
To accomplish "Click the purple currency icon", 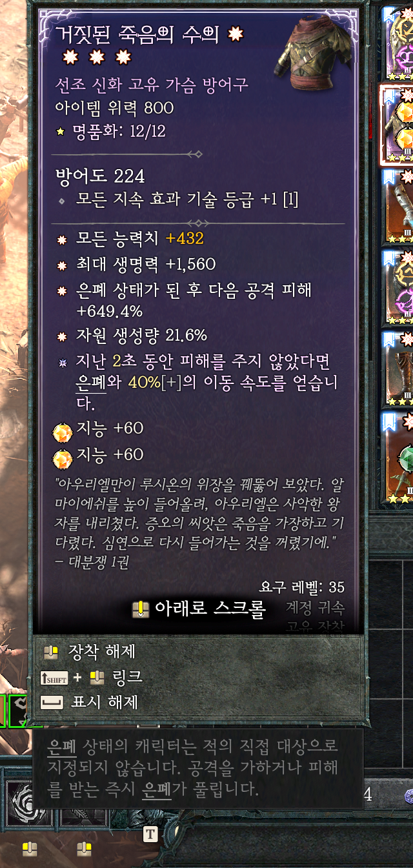I will click(408, 795).
